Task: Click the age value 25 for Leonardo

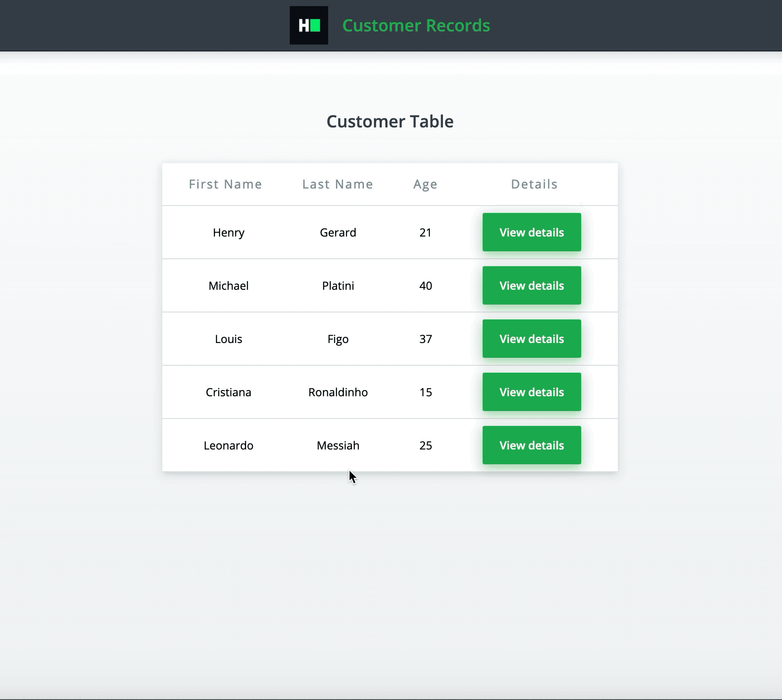Action: [425, 445]
